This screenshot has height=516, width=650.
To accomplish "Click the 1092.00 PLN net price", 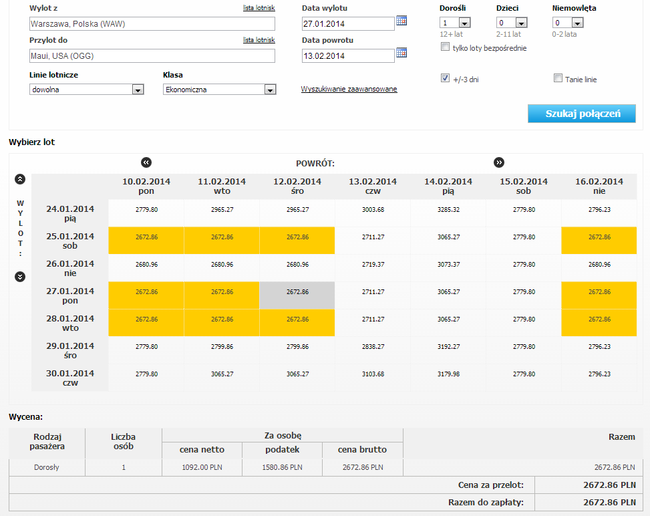I will 202,468.
